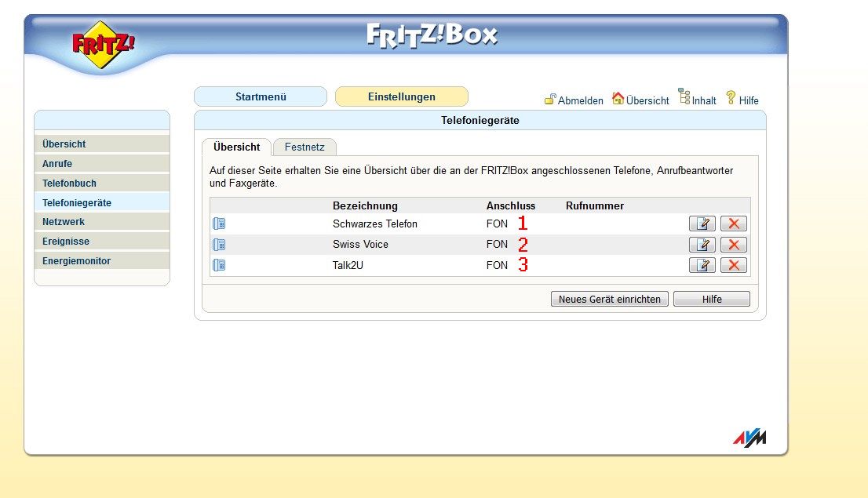Click the FRITZ!Box header title

pyautogui.click(x=432, y=35)
